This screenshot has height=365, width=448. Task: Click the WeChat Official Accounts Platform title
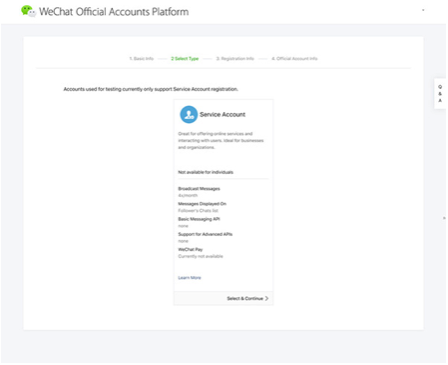click(114, 12)
